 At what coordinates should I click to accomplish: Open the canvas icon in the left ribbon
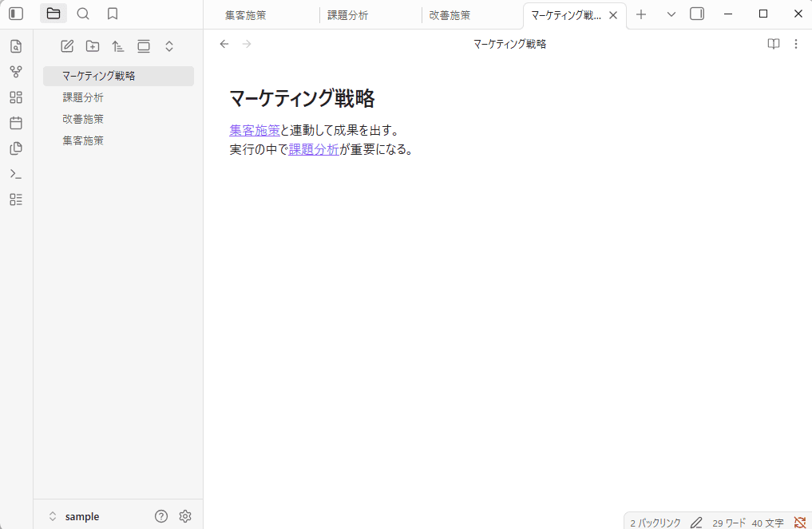16,97
